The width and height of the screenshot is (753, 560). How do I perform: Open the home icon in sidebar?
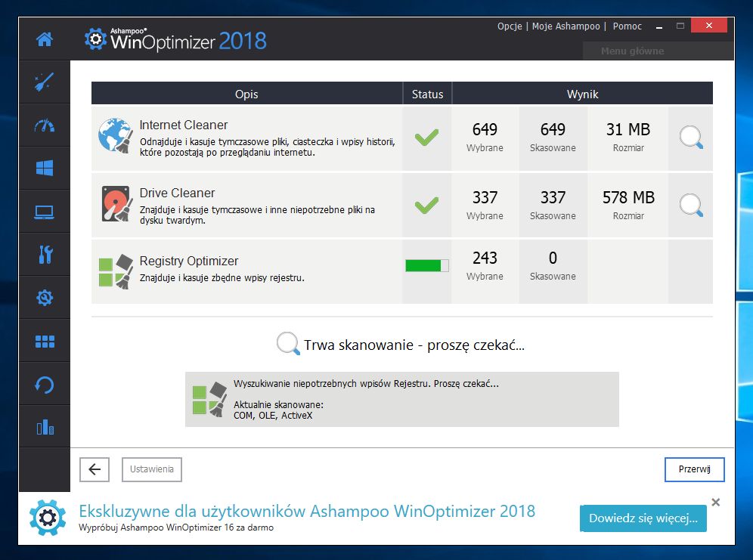[45, 39]
